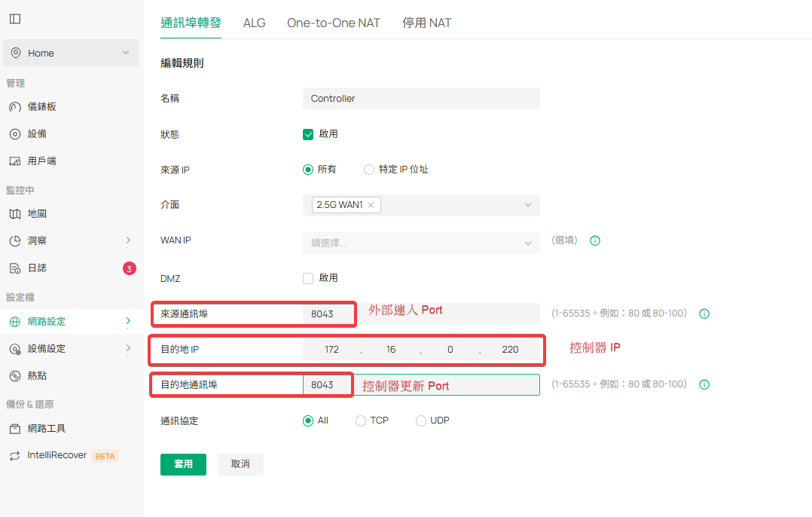
Task: Open the 日誌 log icon
Action: (15, 268)
